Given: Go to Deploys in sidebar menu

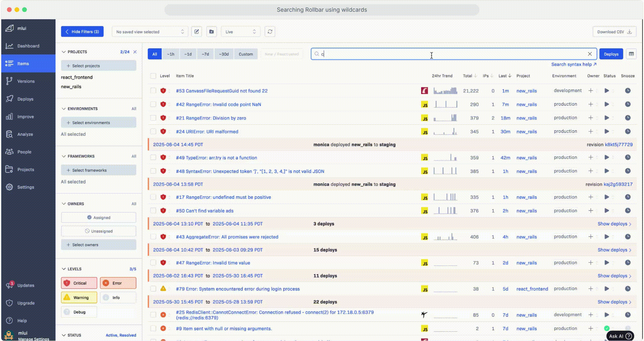Looking at the screenshot, I should pyautogui.click(x=25, y=99).
